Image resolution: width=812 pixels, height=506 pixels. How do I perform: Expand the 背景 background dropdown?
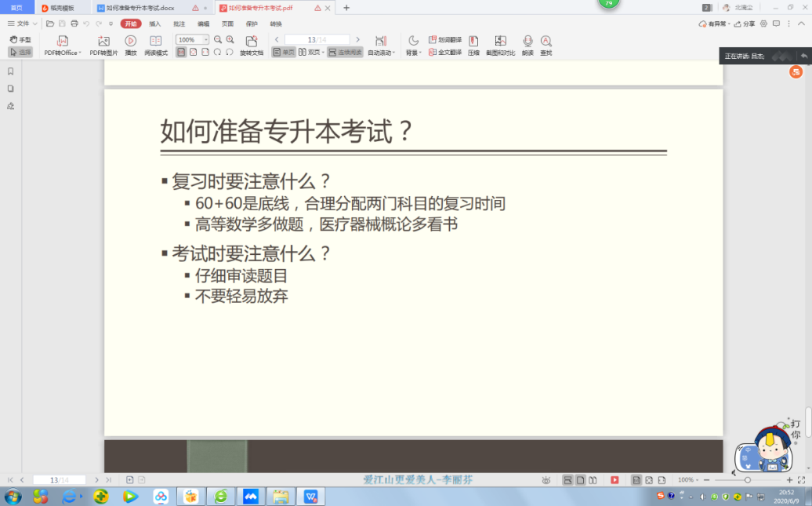point(413,53)
